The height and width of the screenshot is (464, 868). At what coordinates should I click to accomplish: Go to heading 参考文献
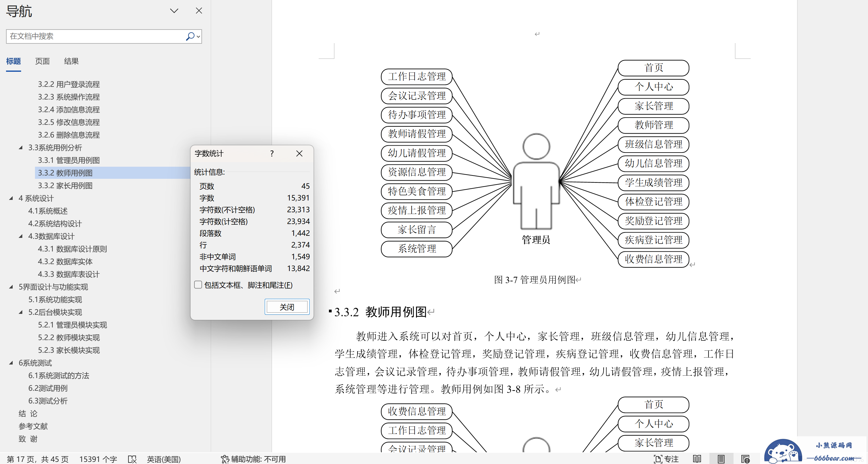(x=33, y=426)
